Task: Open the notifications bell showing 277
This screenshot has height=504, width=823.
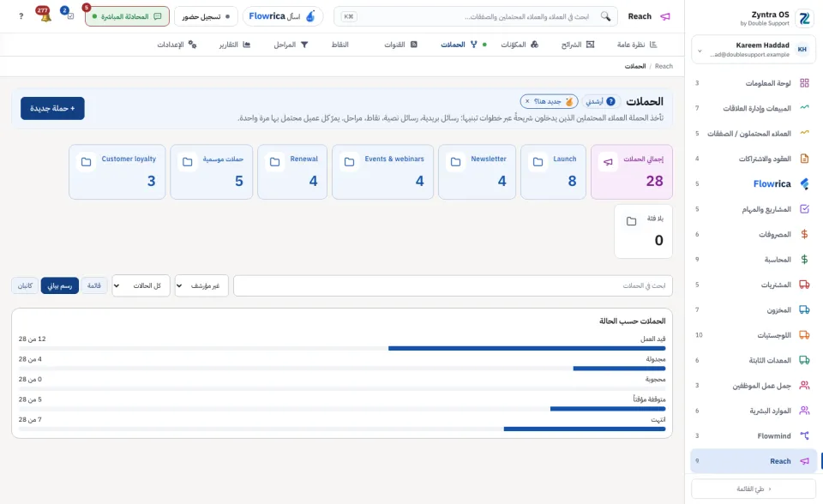Action: [x=45, y=15]
